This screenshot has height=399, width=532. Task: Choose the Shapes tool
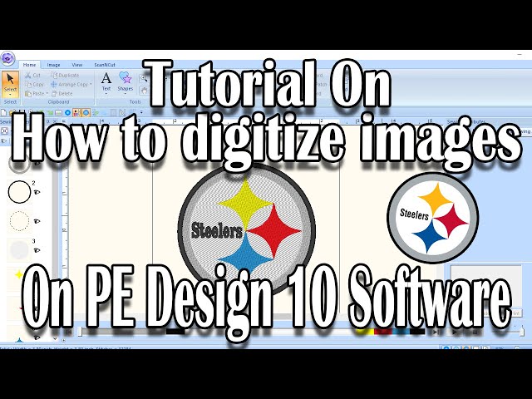tap(126, 81)
